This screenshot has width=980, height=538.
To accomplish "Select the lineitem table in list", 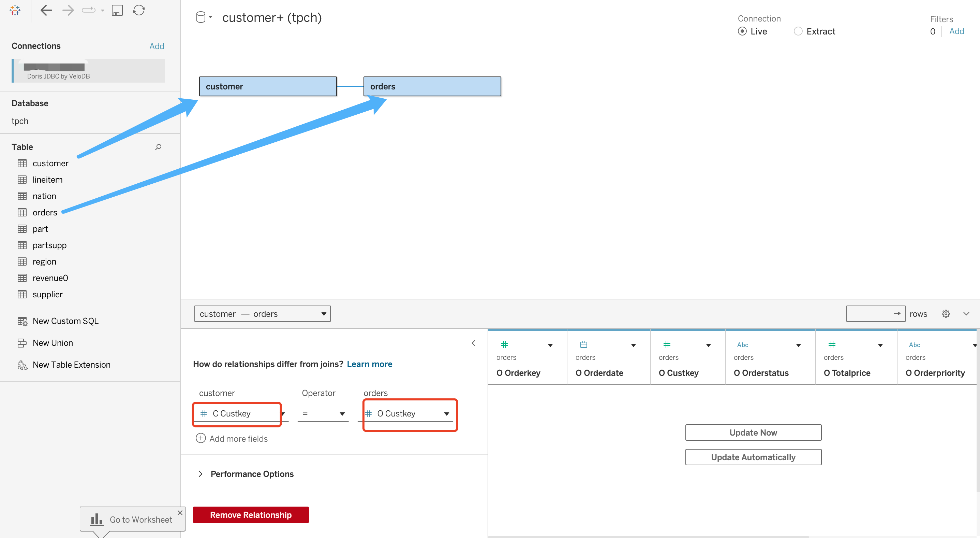I will coord(47,180).
